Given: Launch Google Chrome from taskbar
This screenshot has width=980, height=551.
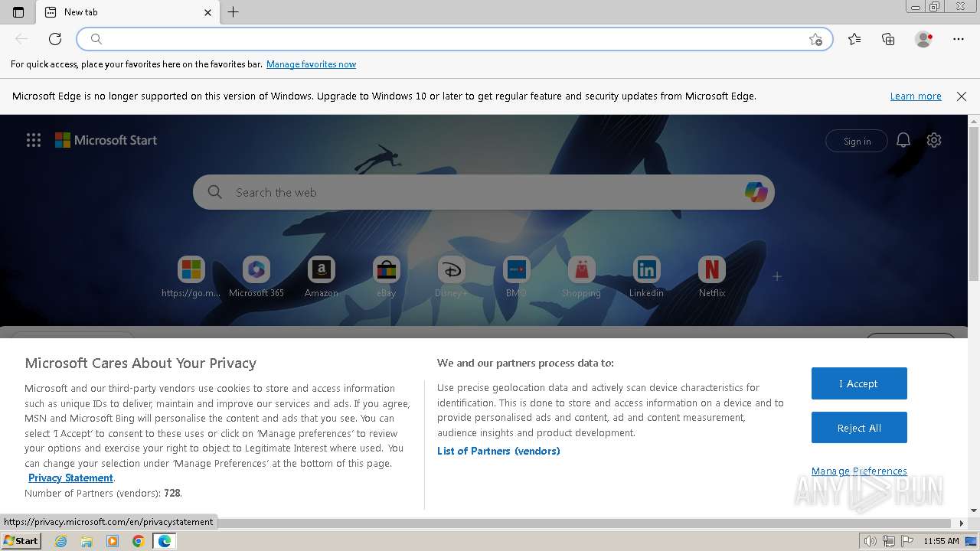Looking at the screenshot, I should coord(139,541).
